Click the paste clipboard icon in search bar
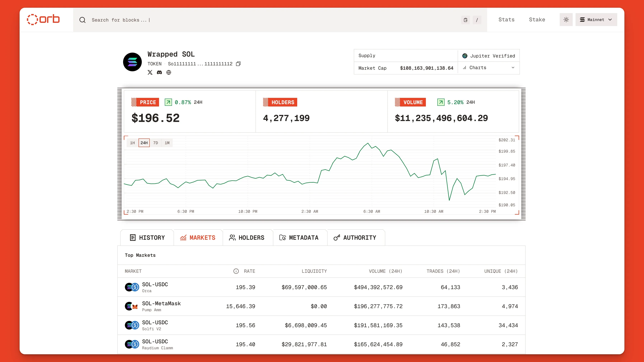Screen dimensions: 644x362 (466, 20)
